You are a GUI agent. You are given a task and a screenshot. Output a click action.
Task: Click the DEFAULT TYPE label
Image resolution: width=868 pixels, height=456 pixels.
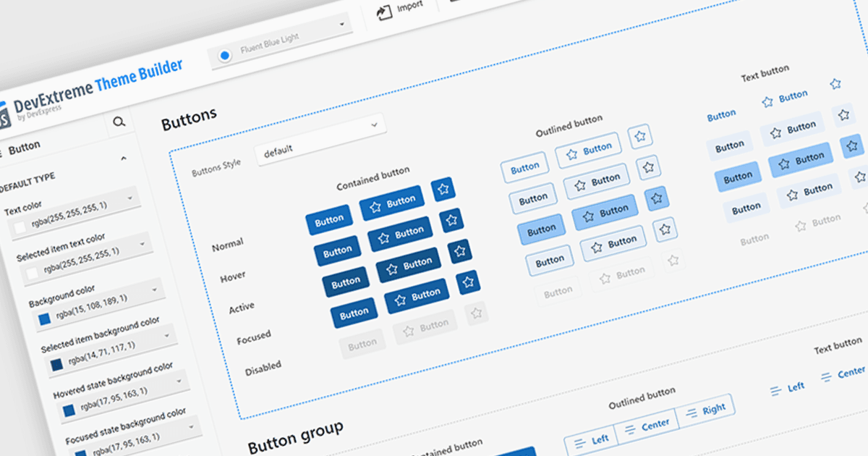(x=27, y=182)
